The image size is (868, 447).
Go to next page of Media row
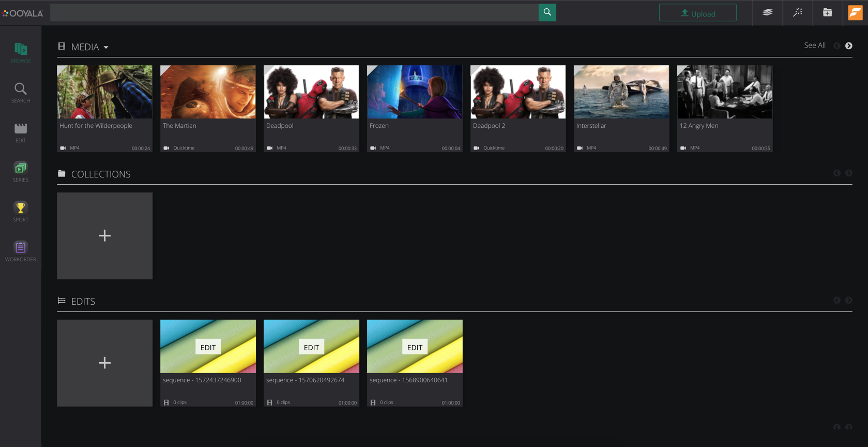point(848,46)
